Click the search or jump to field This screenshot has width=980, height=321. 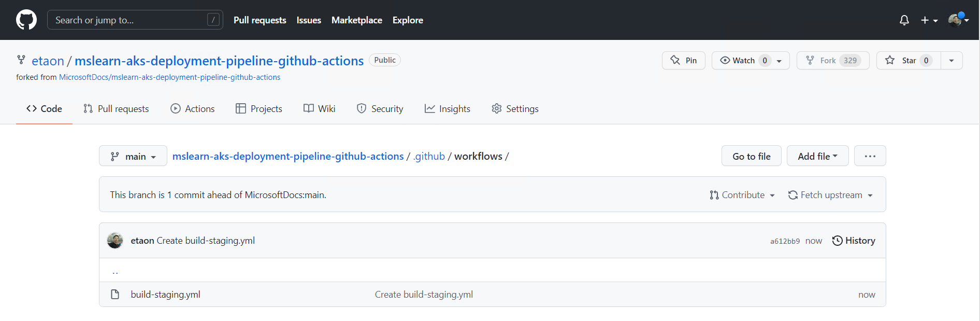[135, 20]
